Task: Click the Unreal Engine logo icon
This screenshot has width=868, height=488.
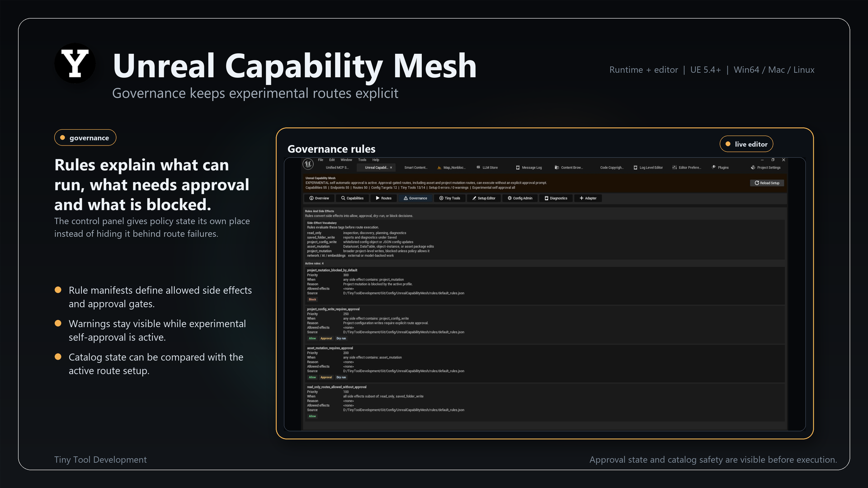Action: [x=308, y=164]
